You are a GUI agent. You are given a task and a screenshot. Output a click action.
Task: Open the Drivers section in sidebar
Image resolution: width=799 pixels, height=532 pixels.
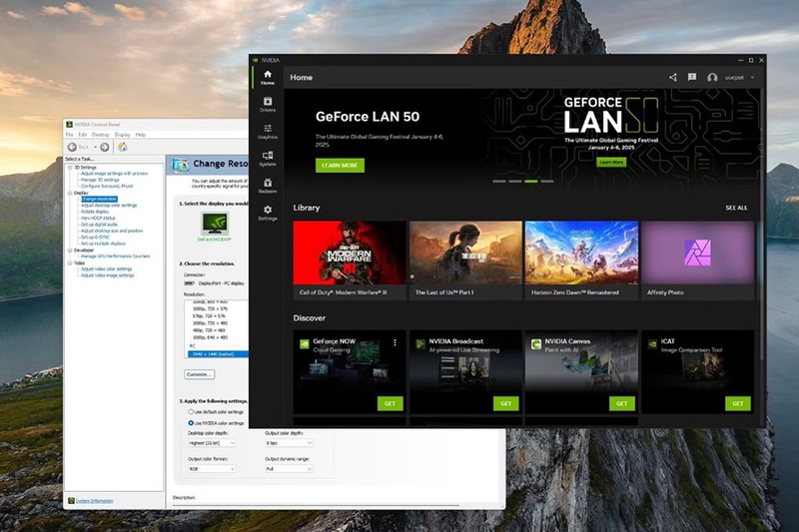(267, 105)
